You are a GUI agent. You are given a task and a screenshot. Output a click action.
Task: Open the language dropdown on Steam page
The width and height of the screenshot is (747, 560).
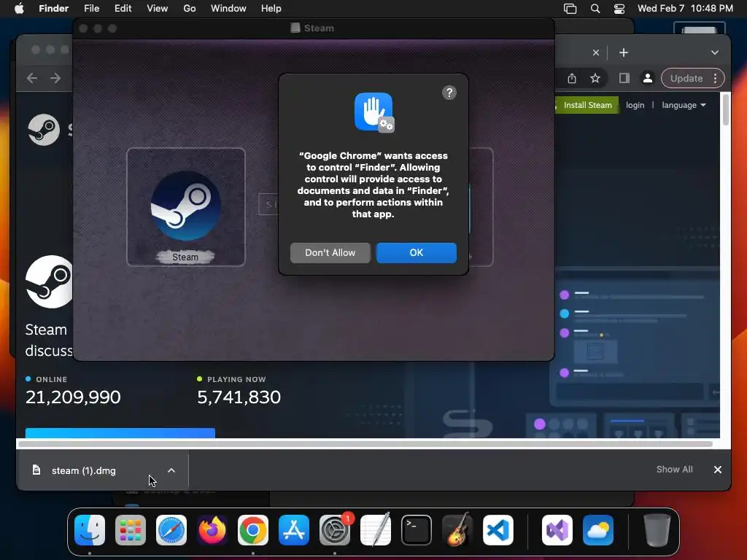[x=684, y=105]
